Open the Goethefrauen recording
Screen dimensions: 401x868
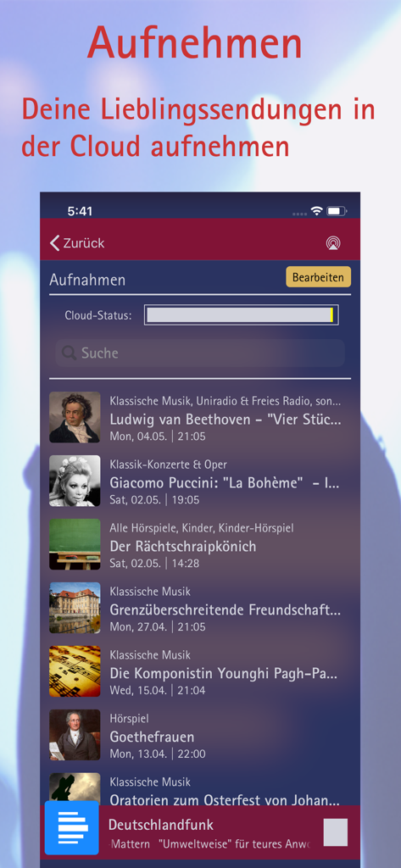(x=152, y=737)
